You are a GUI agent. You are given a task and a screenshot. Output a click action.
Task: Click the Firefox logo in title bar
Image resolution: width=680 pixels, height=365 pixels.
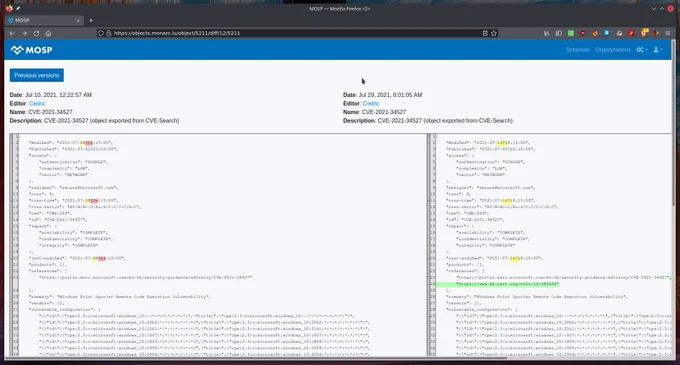(x=10, y=8)
